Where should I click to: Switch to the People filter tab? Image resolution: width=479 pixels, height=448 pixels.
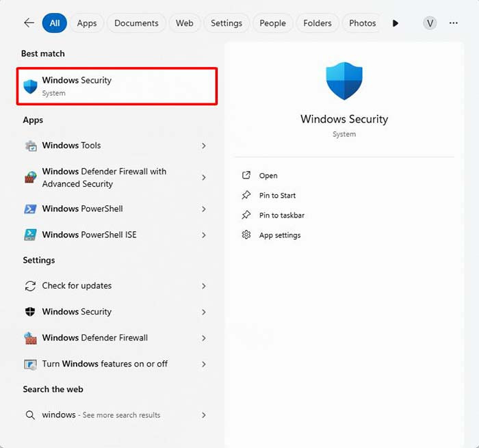272,23
